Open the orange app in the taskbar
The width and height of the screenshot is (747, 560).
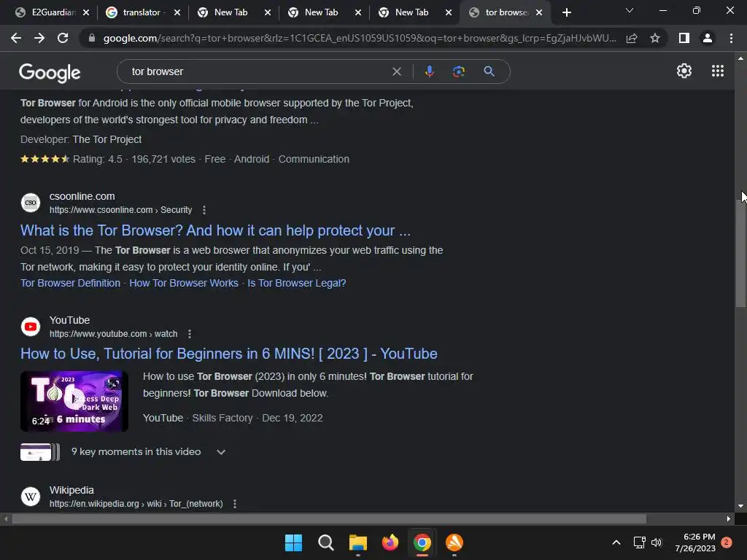tap(454, 542)
